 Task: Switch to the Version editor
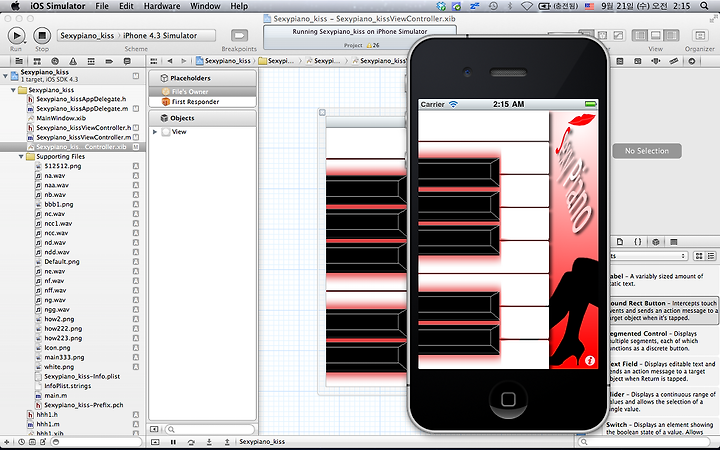(x=618, y=35)
